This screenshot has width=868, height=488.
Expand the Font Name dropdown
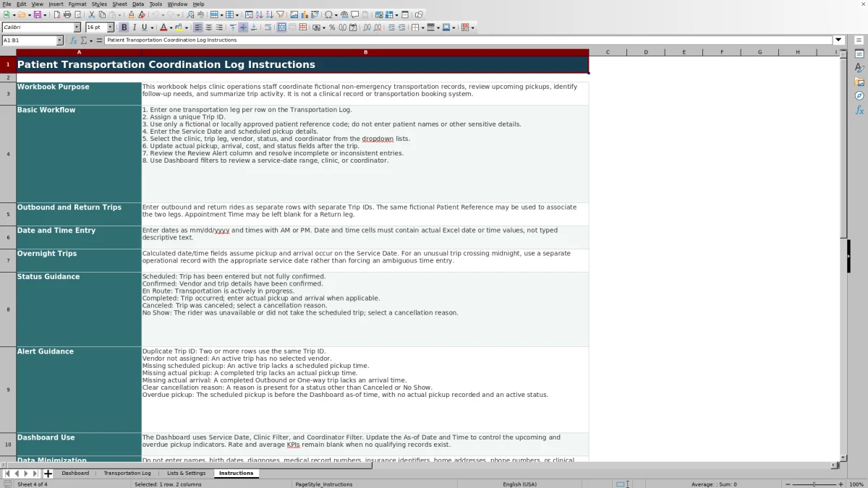[77, 27]
